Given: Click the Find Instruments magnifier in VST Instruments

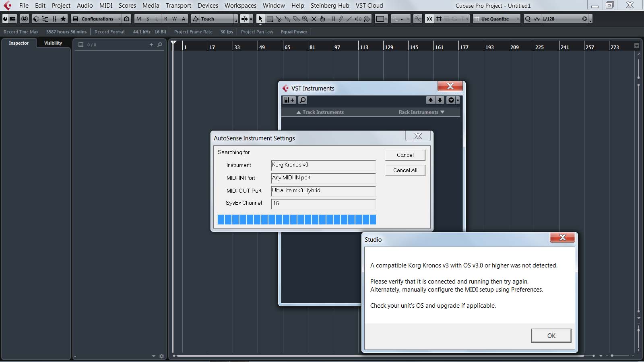Looking at the screenshot, I should (x=303, y=100).
